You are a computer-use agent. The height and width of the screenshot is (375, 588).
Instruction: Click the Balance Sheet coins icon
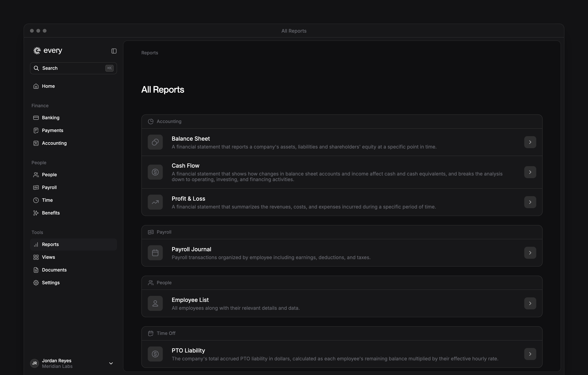point(155,142)
